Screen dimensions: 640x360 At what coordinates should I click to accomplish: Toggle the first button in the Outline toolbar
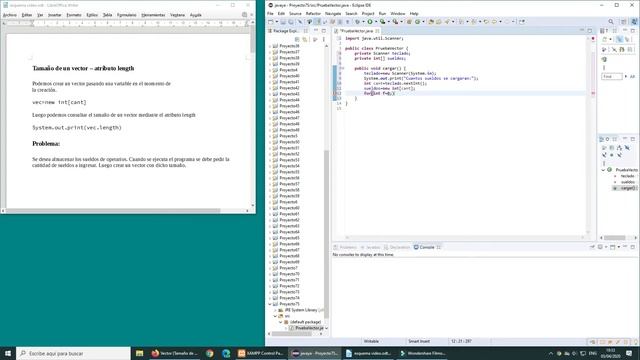pyautogui.click(x=604, y=148)
